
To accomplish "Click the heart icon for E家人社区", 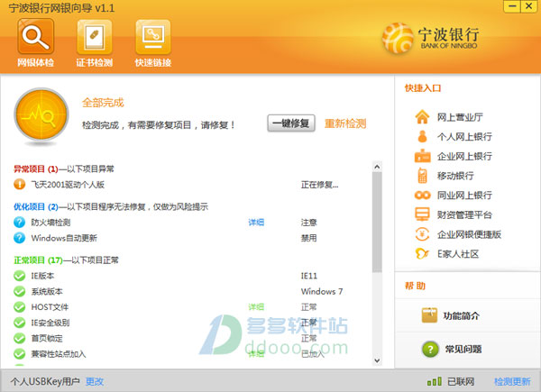I will point(422,254).
